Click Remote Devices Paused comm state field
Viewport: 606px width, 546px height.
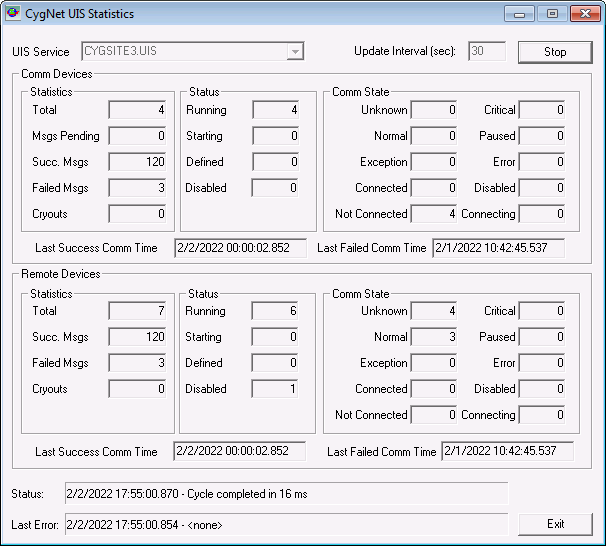(x=541, y=337)
